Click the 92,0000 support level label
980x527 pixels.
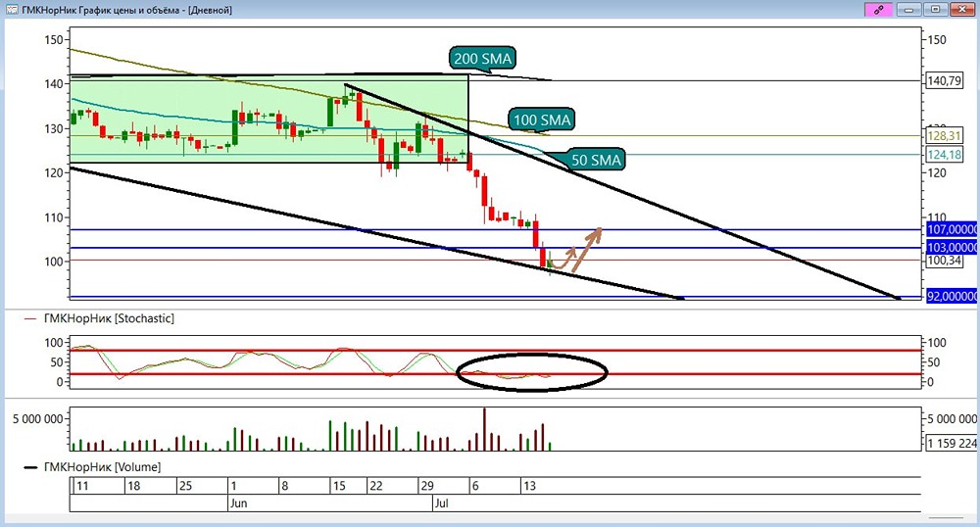(x=952, y=296)
